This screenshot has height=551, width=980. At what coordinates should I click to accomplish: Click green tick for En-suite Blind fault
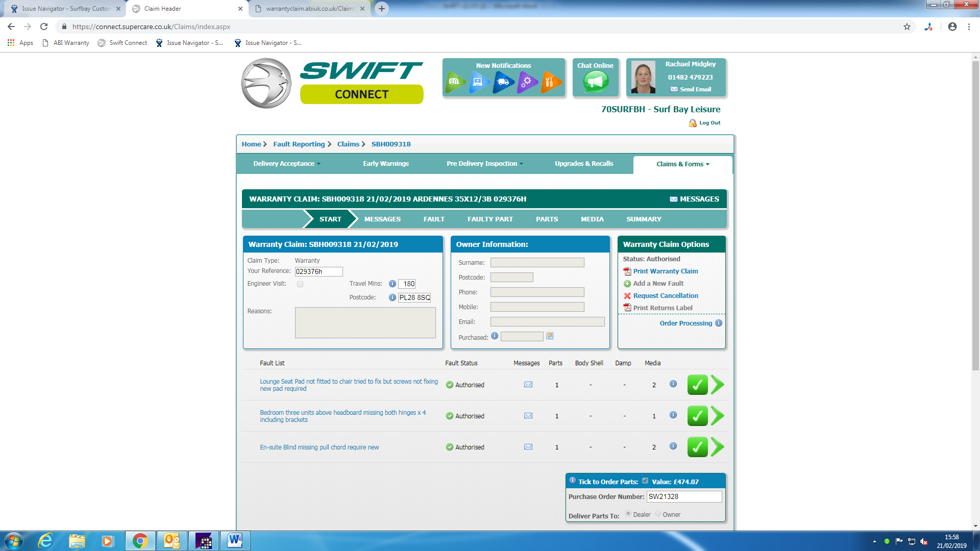click(697, 447)
